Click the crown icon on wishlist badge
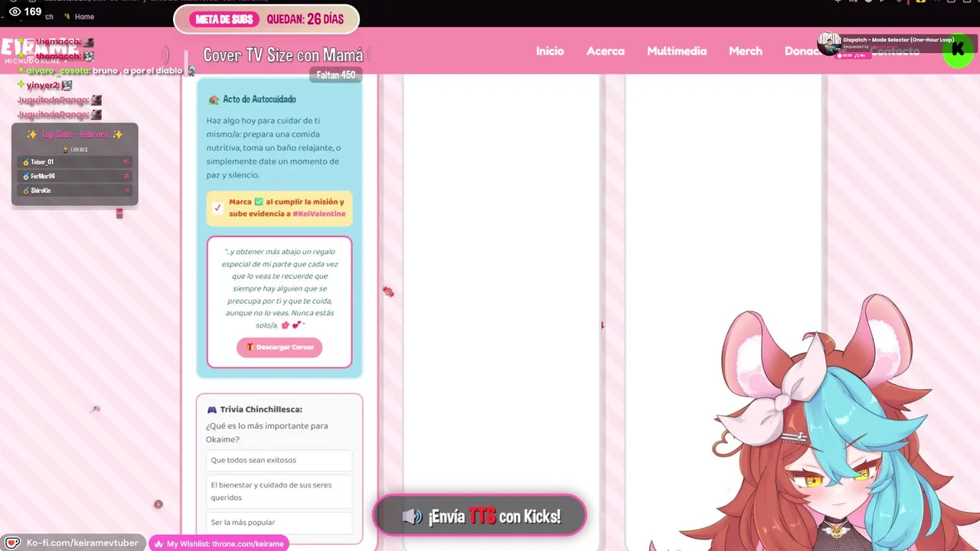The image size is (980, 551). pyautogui.click(x=158, y=544)
